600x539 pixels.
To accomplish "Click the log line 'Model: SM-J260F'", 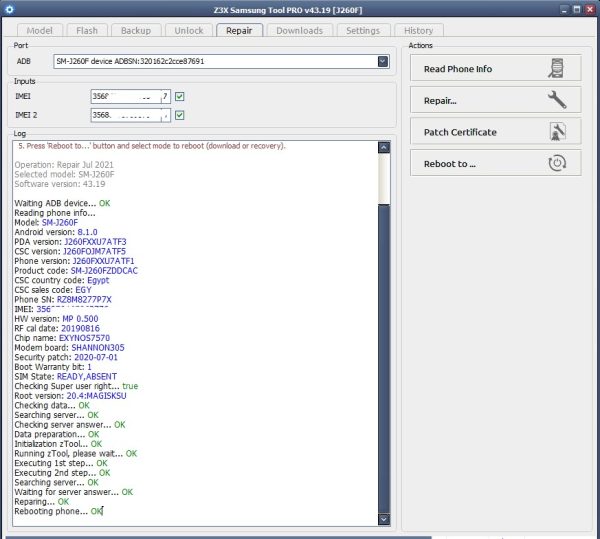I will pyautogui.click(x=46, y=223).
